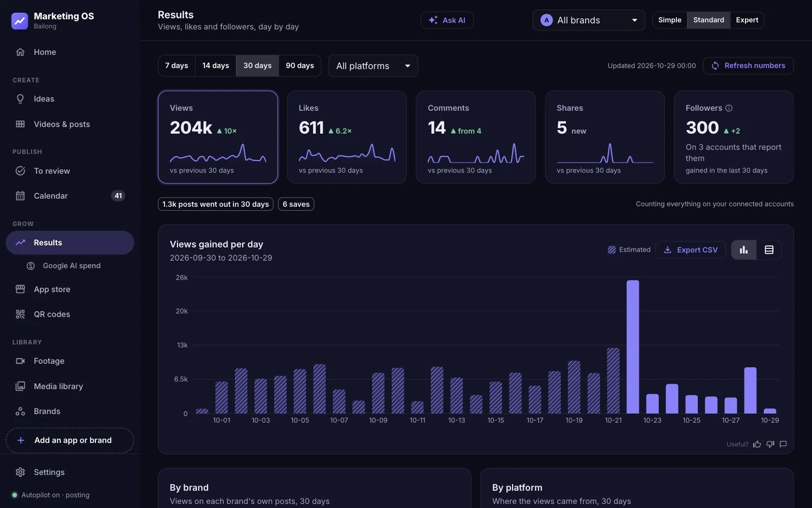Click the Autopilot on posting status
The width and height of the screenshot is (812, 508).
pyautogui.click(x=51, y=495)
